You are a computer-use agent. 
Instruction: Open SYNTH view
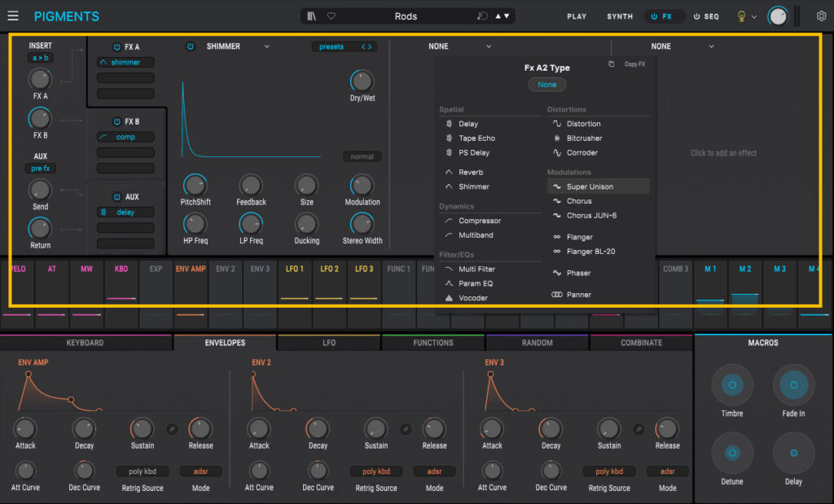click(620, 16)
